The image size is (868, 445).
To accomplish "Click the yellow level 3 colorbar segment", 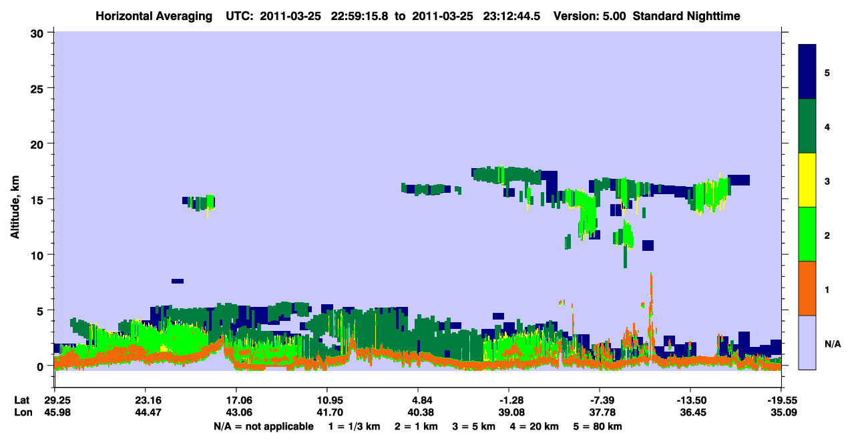I will tap(807, 180).
